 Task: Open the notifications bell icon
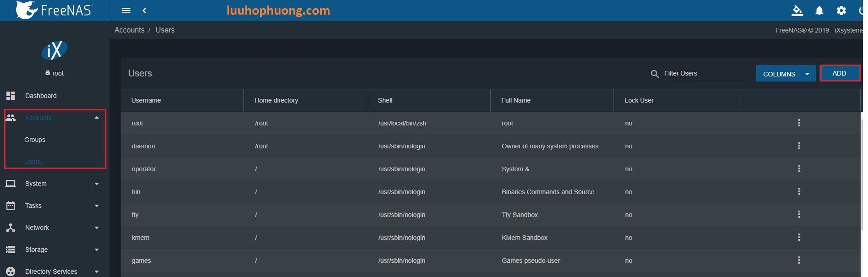pos(819,11)
